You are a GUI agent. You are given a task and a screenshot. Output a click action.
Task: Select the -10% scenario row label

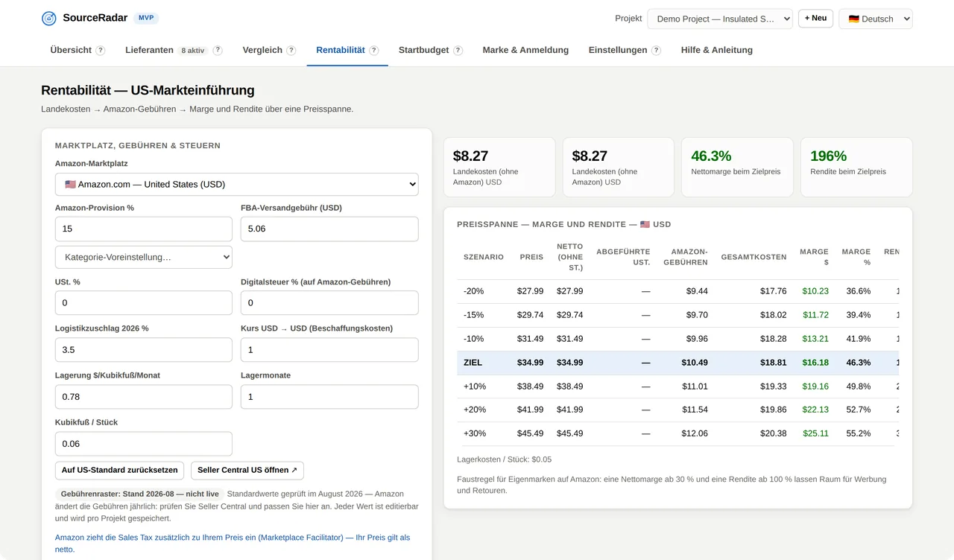473,339
